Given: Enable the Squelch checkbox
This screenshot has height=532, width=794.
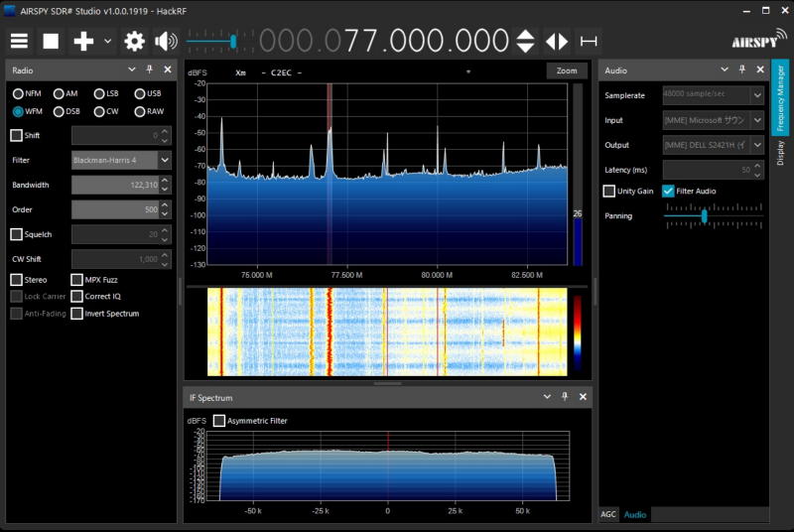Looking at the screenshot, I should tap(16, 234).
